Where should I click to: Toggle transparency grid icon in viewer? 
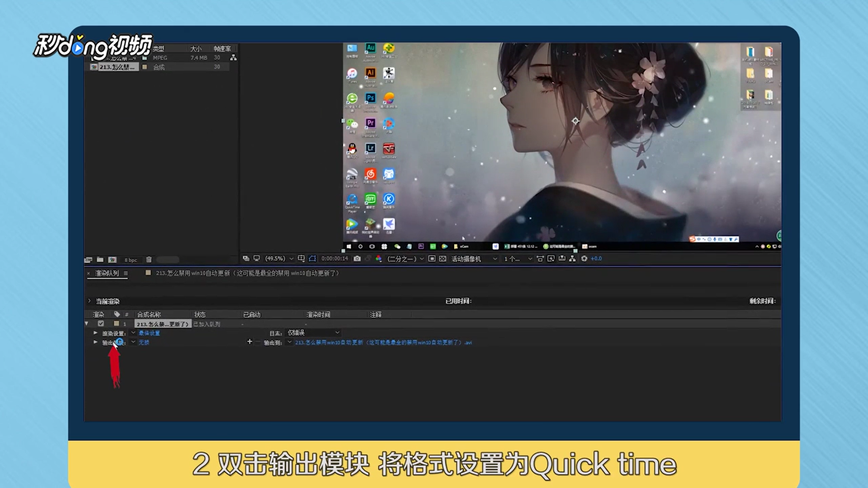coord(443,258)
